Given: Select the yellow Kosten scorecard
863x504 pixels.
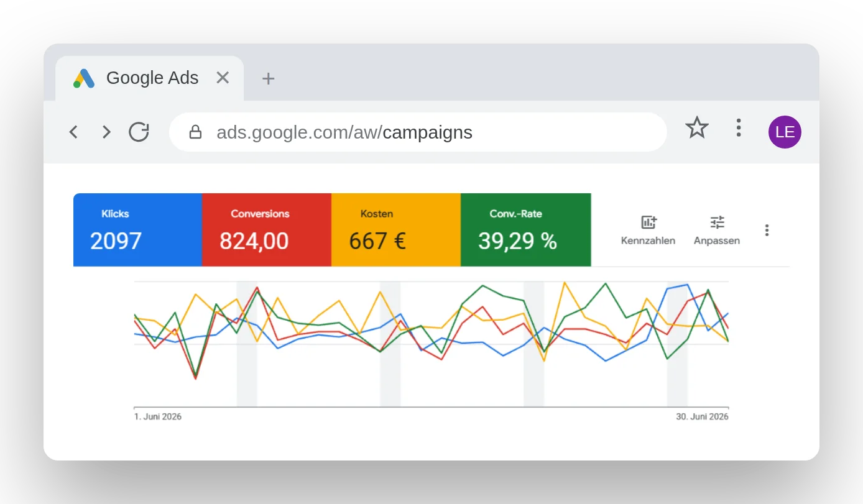Looking at the screenshot, I should pyautogui.click(x=396, y=230).
